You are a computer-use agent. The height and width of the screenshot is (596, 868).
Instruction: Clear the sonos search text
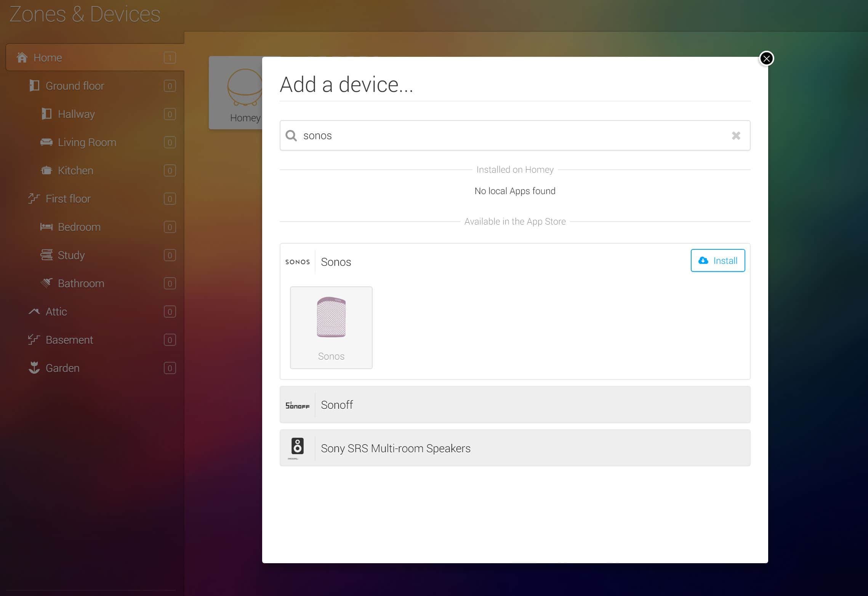736,135
